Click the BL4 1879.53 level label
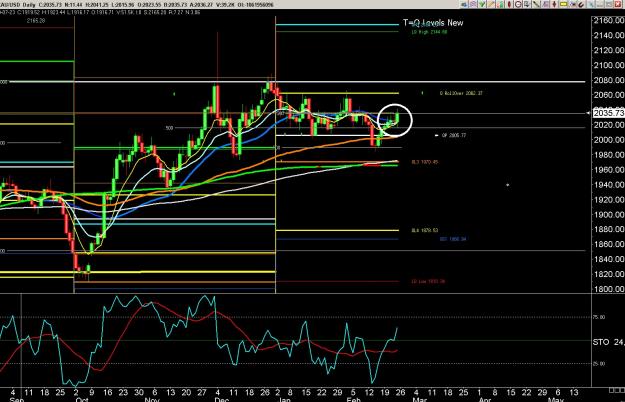This screenshot has width=625, height=402. point(425,230)
